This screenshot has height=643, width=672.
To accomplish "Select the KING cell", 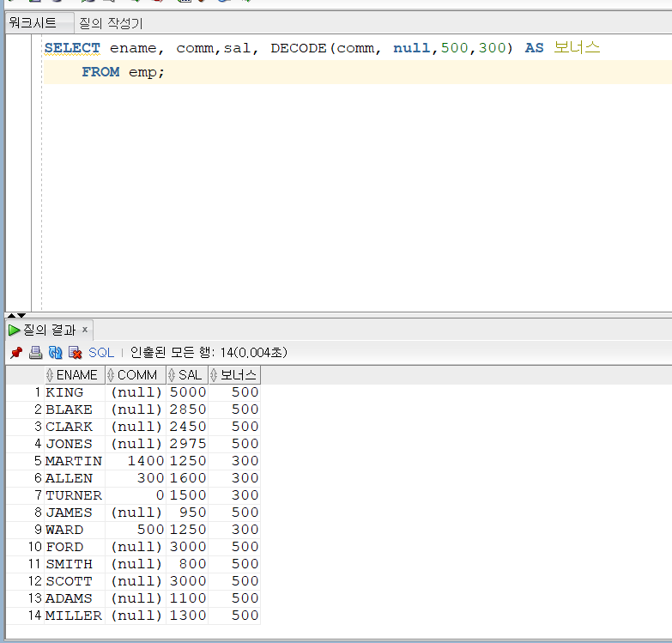I will pos(75,392).
